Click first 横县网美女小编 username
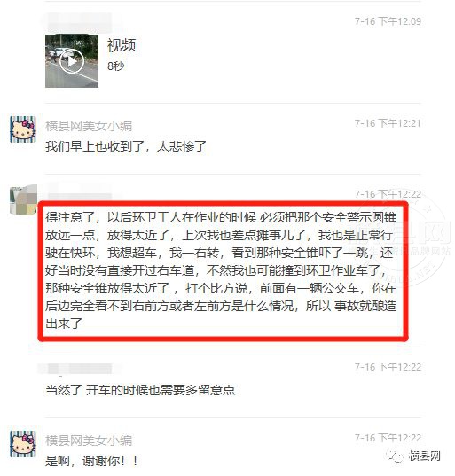Viewport: 455px width, 476px height. pyautogui.click(x=89, y=126)
